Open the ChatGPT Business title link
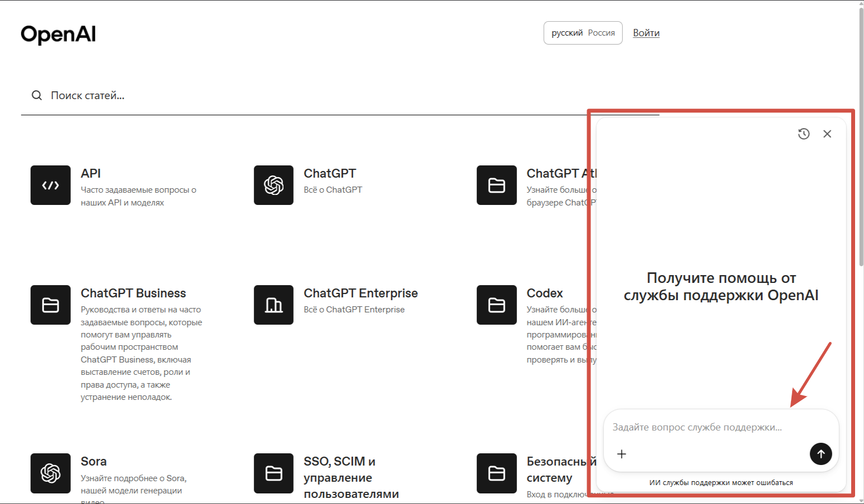This screenshot has height=504, width=864. coord(133,293)
